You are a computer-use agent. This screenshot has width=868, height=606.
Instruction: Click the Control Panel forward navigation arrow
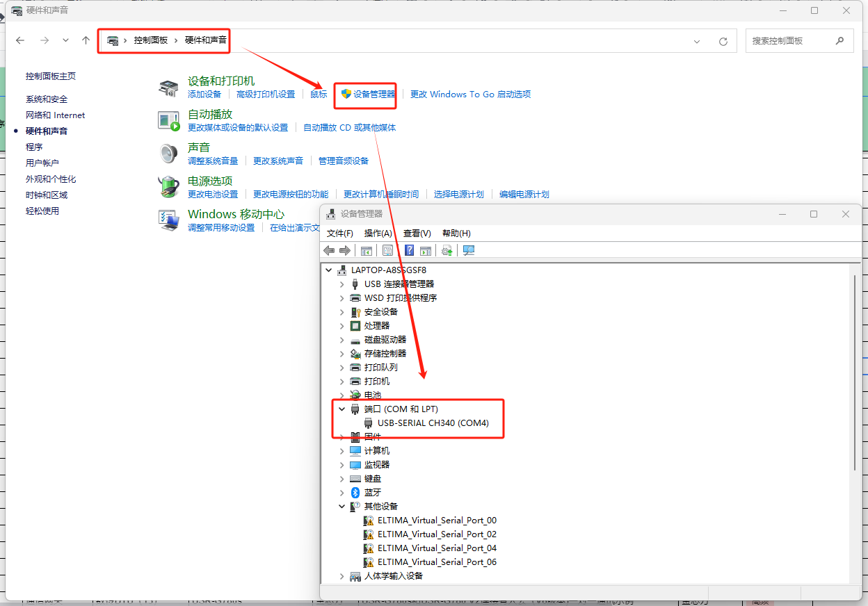(x=45, y=40)
